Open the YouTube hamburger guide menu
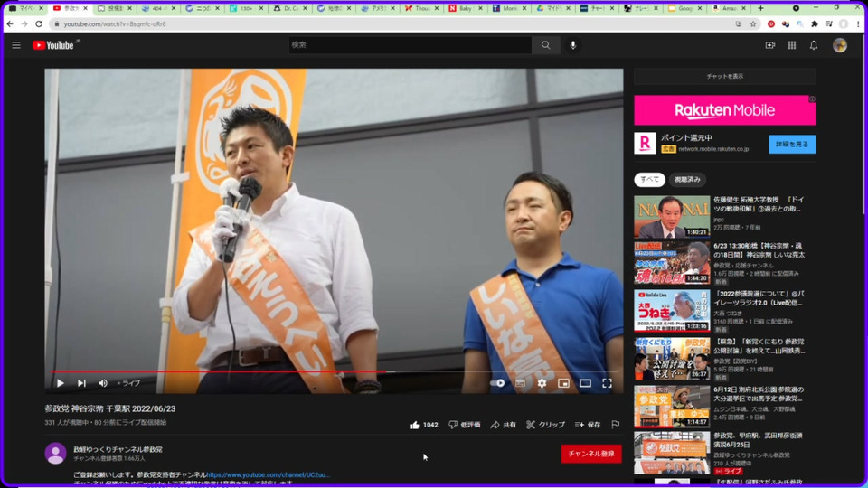 tap(16, 45)
